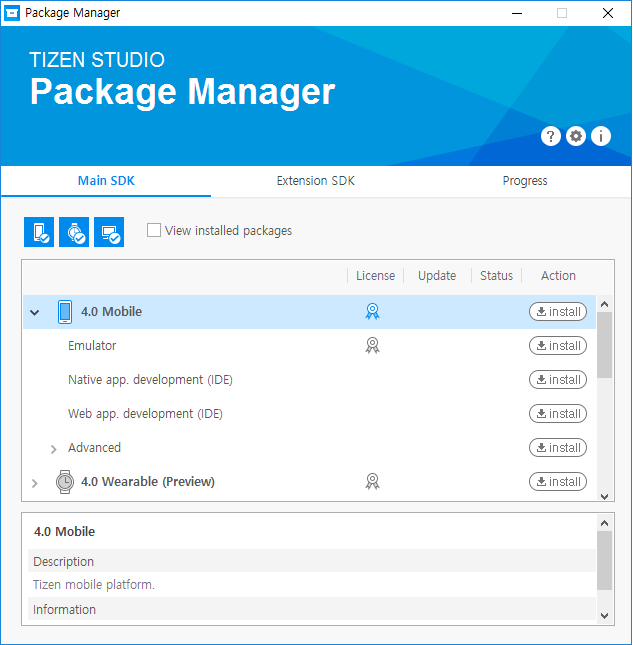The image size is (633, 645).
Task: Click the mobile profile filter icon
Action: pos(39,232)
